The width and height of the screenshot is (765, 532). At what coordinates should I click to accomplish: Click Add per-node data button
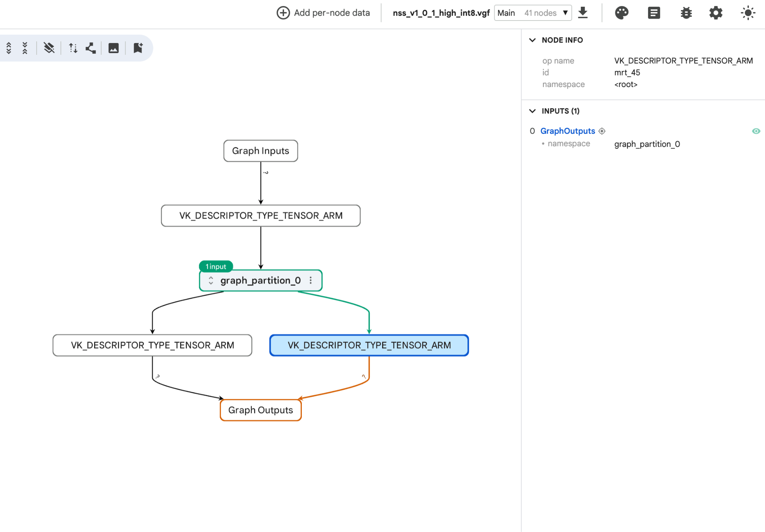tap(323, 13)
